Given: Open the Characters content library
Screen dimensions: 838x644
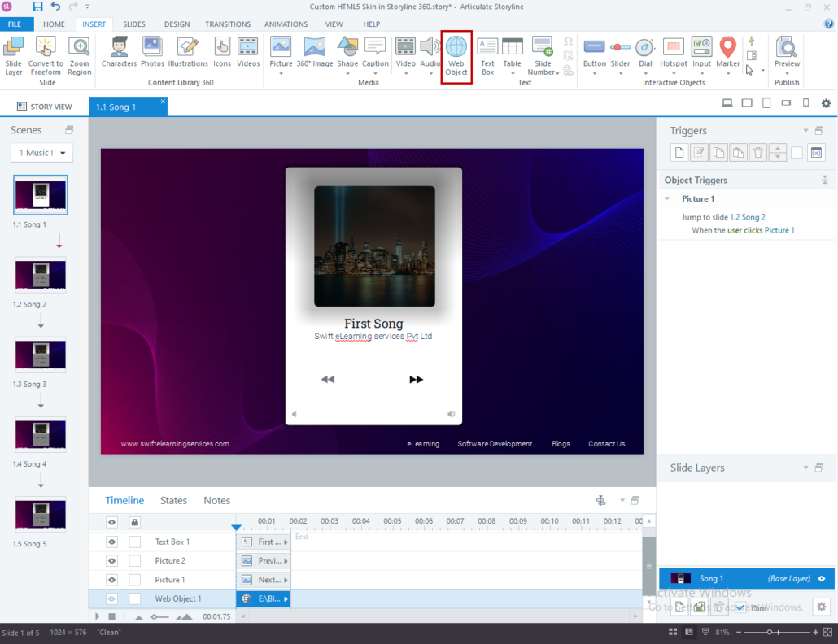Looking at the screenshot, I should coord(119,47).
